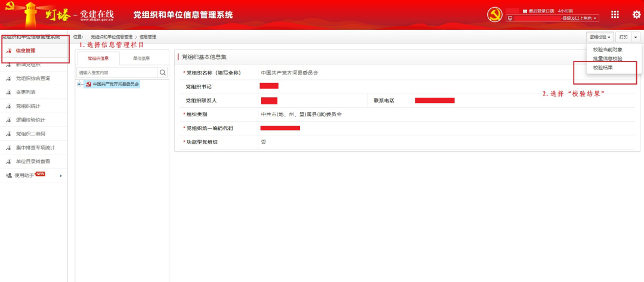Open the 逻辑校验 dropdown
The height and width of the screenshot is (282, 644).
tap(599, 37)
